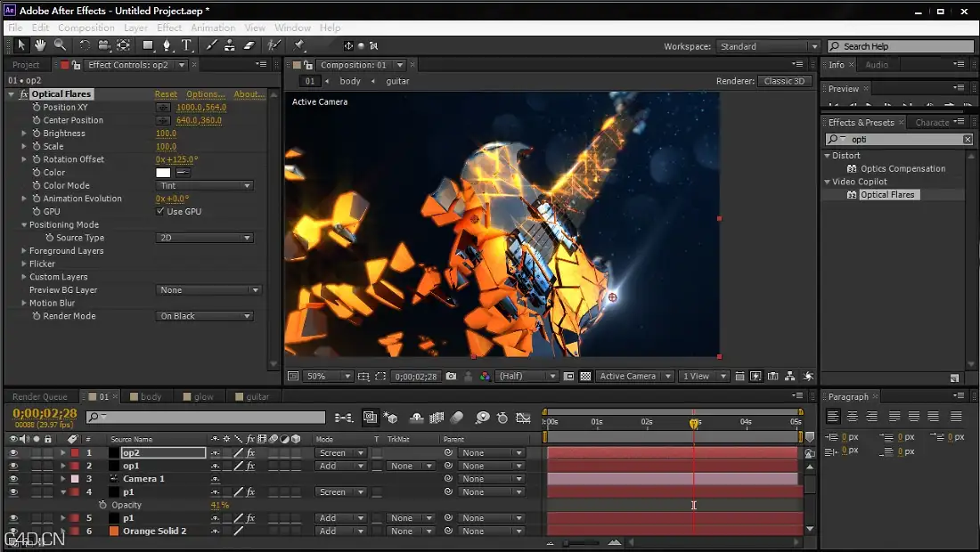
Task: Click the snapshot camera icon in viewer
Action: click(x=452, y=376)
